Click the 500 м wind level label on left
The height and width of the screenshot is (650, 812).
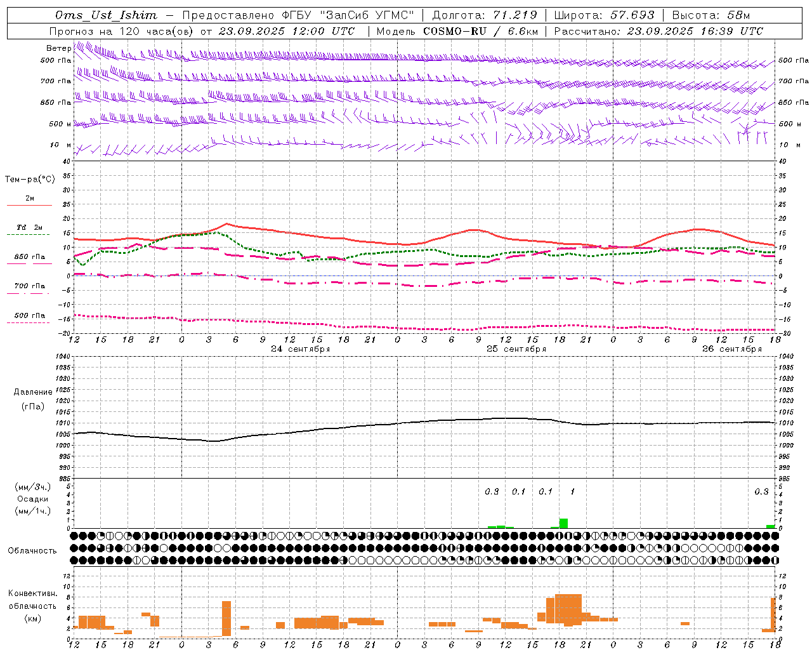[60, 124]
